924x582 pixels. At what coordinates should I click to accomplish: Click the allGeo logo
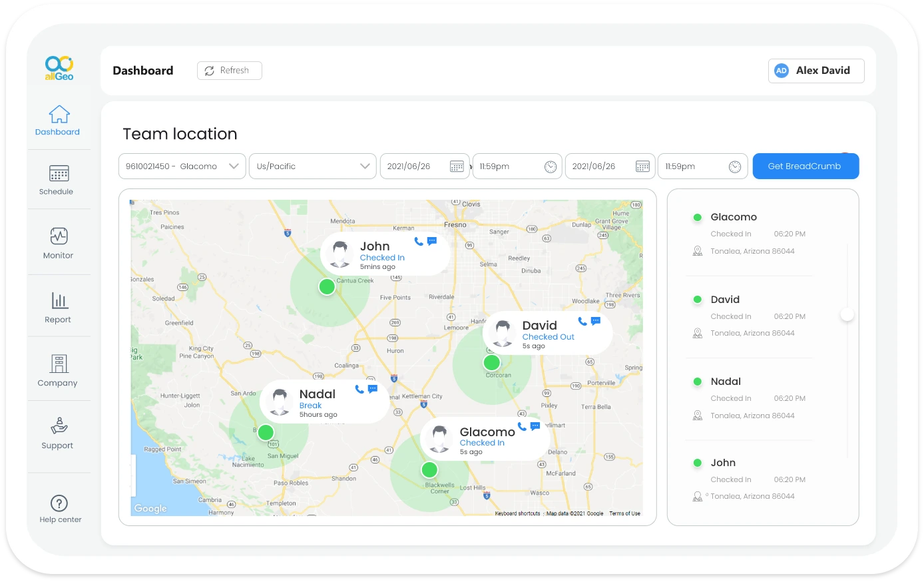(x=59, y=68)
